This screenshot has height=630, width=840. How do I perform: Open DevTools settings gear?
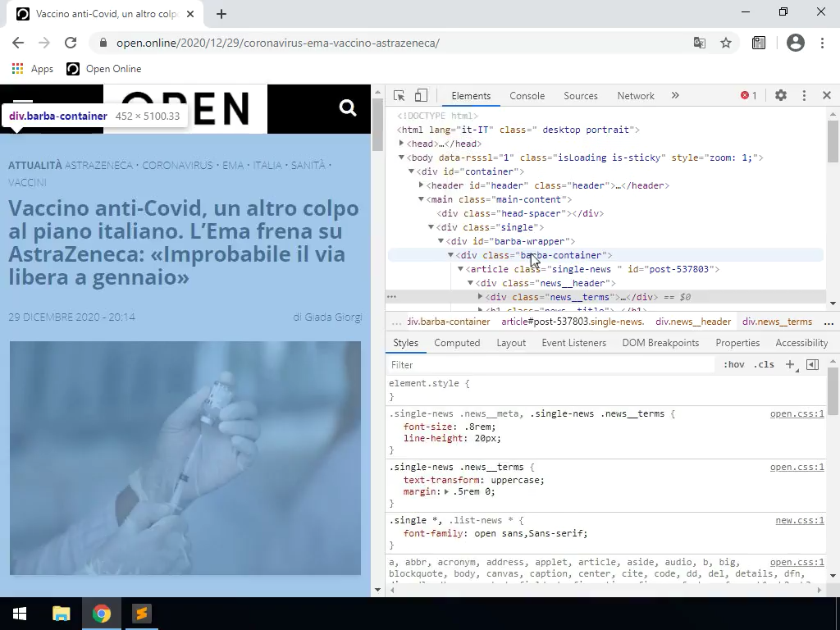(781, 95)
